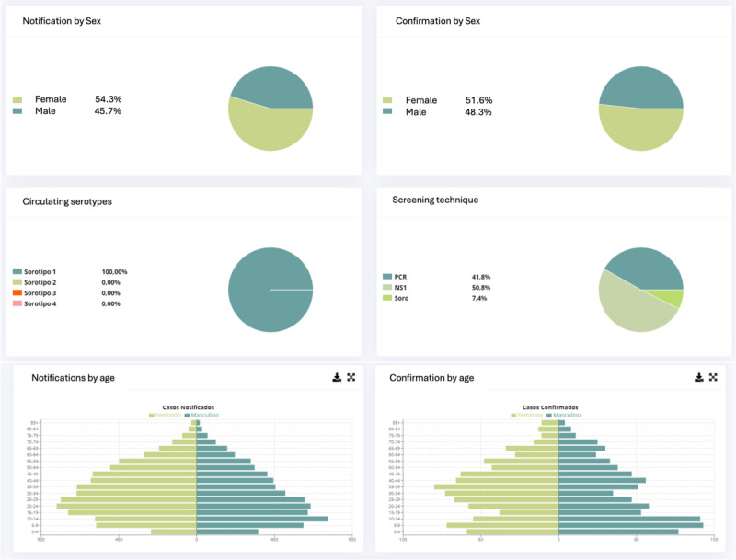Click the "7,4%" Soro value

pos(479,298)
